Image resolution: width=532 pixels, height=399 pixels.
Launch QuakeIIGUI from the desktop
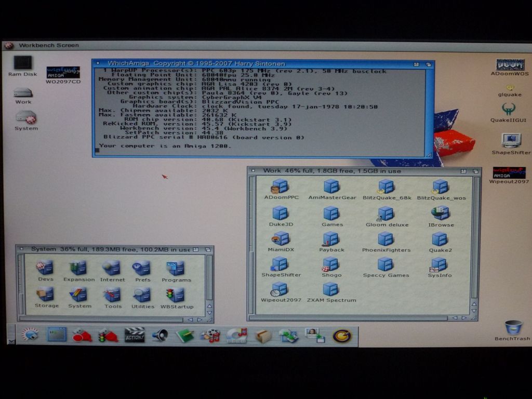coord(509,110)
